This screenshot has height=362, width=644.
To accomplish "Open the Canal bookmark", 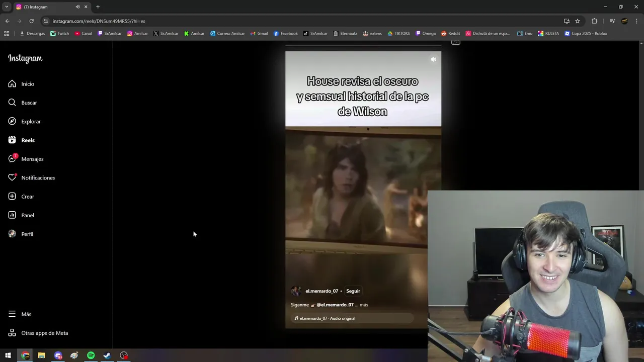I will pyautogui.click(x=84, y=34).
